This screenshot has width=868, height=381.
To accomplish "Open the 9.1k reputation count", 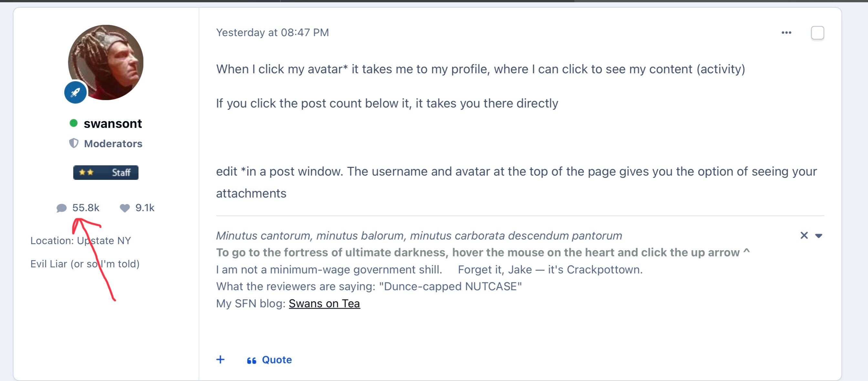I will (145, 208).
